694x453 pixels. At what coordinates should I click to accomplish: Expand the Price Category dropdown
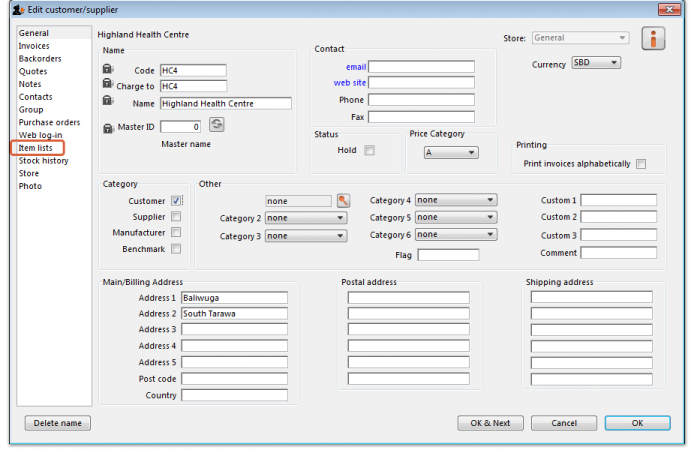(450, 153)
